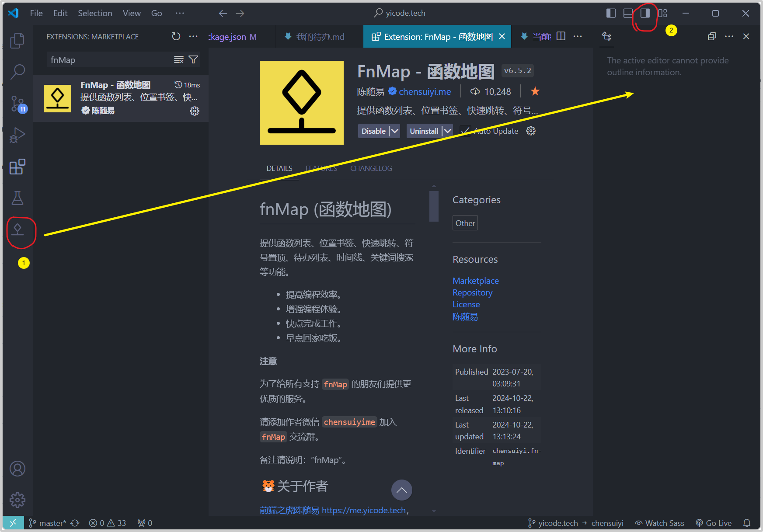
Task: Open the File menu
Action: [x=36, y=14]
